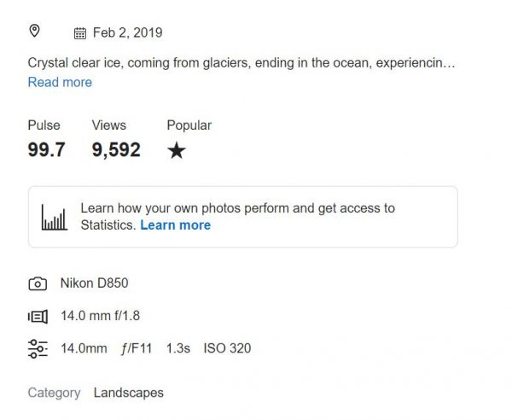Click the camera icon beside Nikon D850
Image resolution: width=512 pixels, height=420 pixels.
point(38,283)
